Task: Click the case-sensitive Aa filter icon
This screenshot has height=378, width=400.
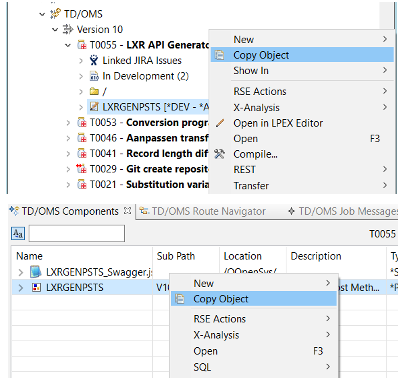Action: click(18, 234)
